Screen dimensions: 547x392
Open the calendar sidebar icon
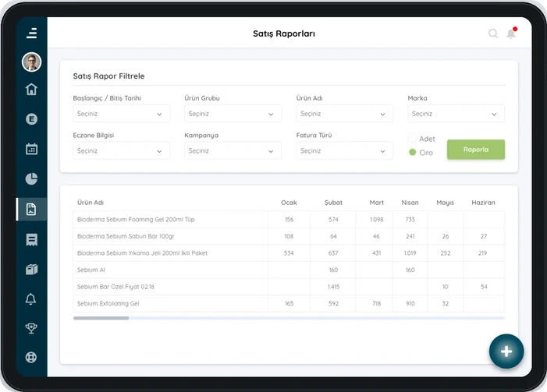coord(32,149)
